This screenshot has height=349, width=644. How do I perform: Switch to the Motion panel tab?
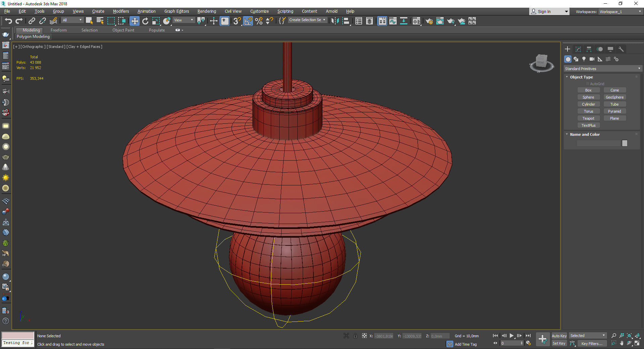pos(600,49)
